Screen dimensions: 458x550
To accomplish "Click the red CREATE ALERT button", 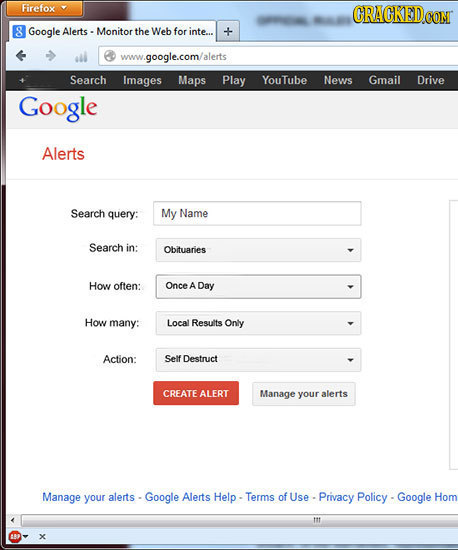I will click(196, 393).
